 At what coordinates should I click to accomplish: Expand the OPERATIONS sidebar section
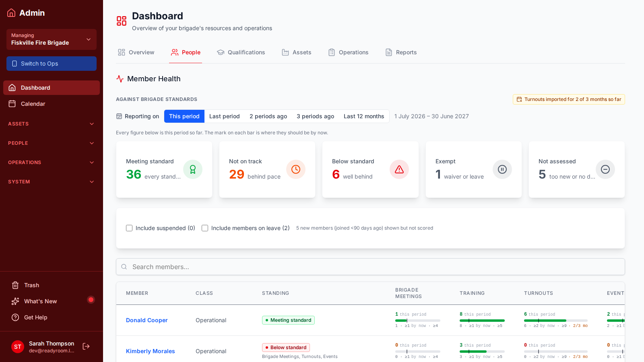click(x=52, y=162)
